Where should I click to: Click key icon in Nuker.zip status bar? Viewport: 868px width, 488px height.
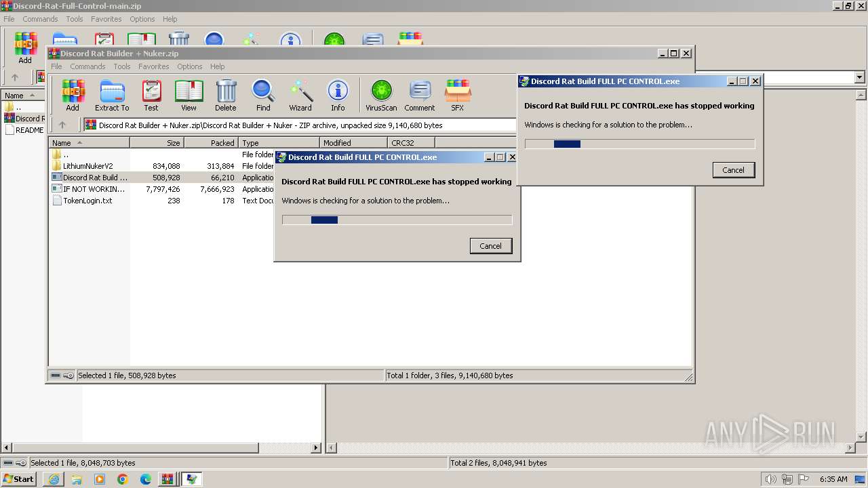68,375
